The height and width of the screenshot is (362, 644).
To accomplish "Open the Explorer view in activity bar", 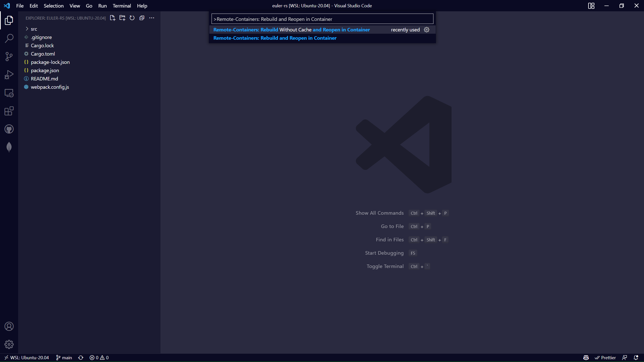I will click(x=9, y=20).
